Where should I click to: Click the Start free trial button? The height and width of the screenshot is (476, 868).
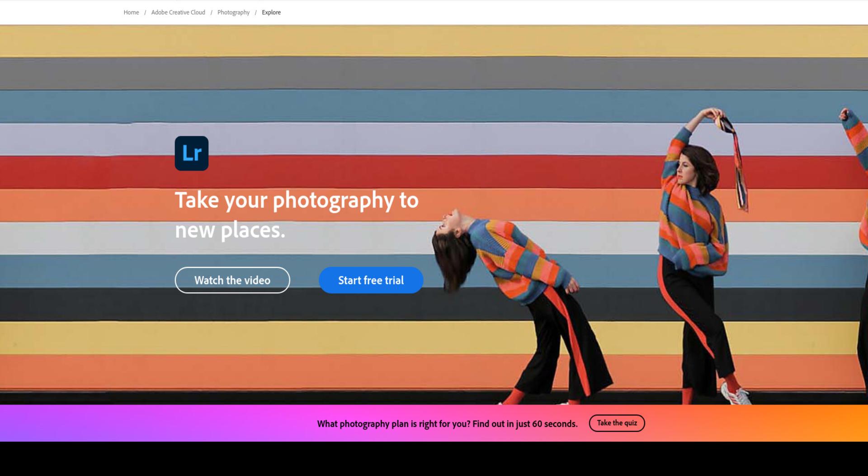coord(371,280)
